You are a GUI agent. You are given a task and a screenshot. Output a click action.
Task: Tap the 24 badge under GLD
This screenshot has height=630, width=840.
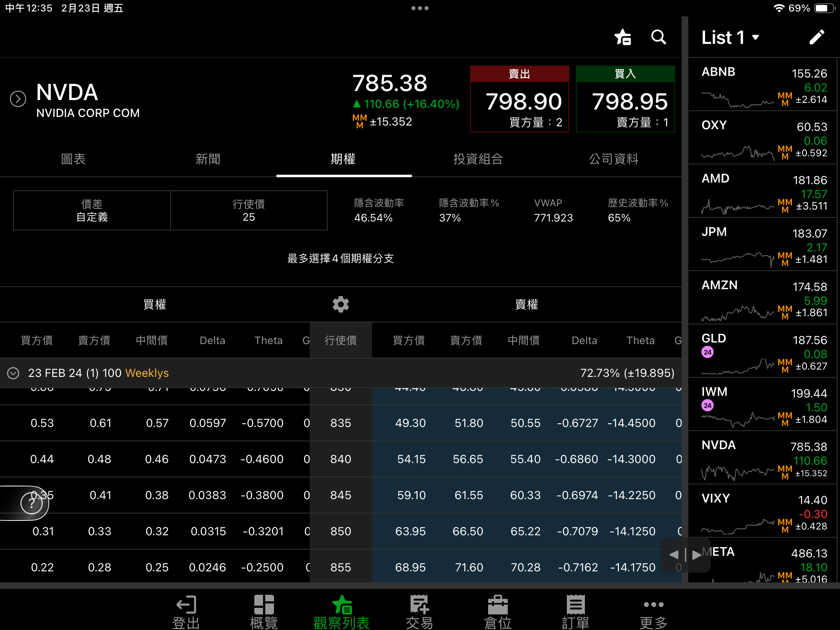(708, 352)
